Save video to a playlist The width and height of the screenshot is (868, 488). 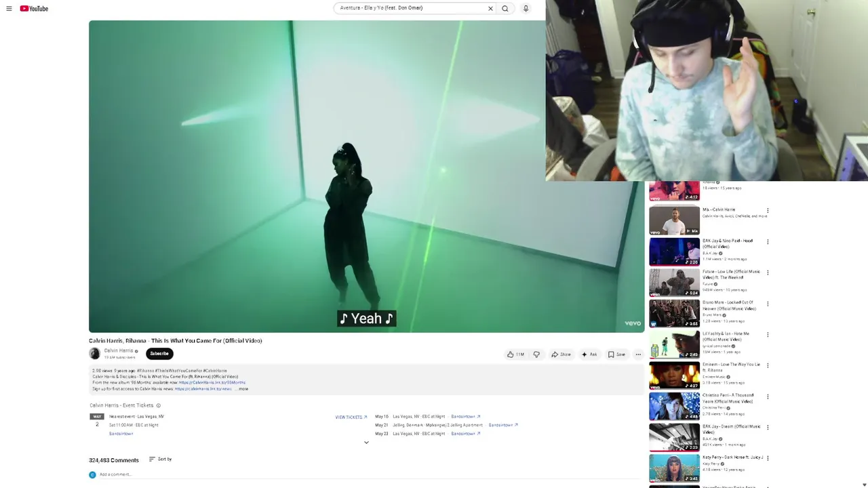pyautogui.click(x=616, y=354)
